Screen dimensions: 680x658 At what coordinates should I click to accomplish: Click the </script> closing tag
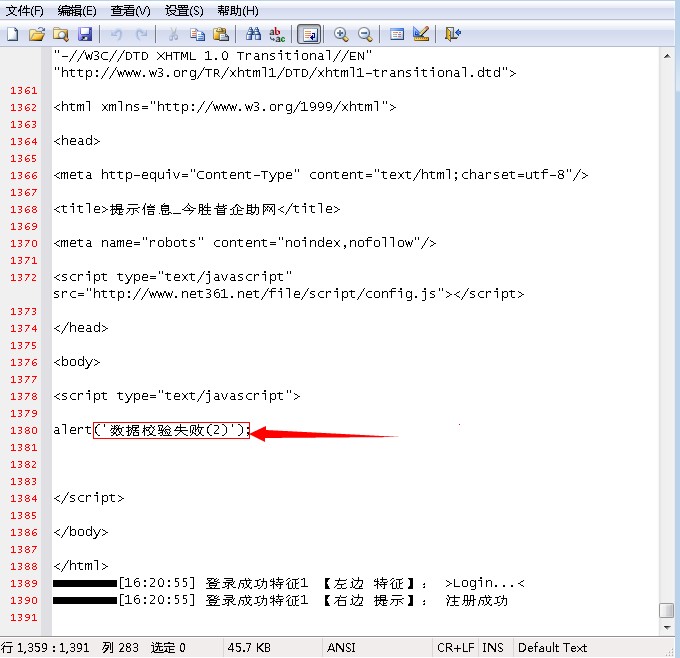click(88, 498)
